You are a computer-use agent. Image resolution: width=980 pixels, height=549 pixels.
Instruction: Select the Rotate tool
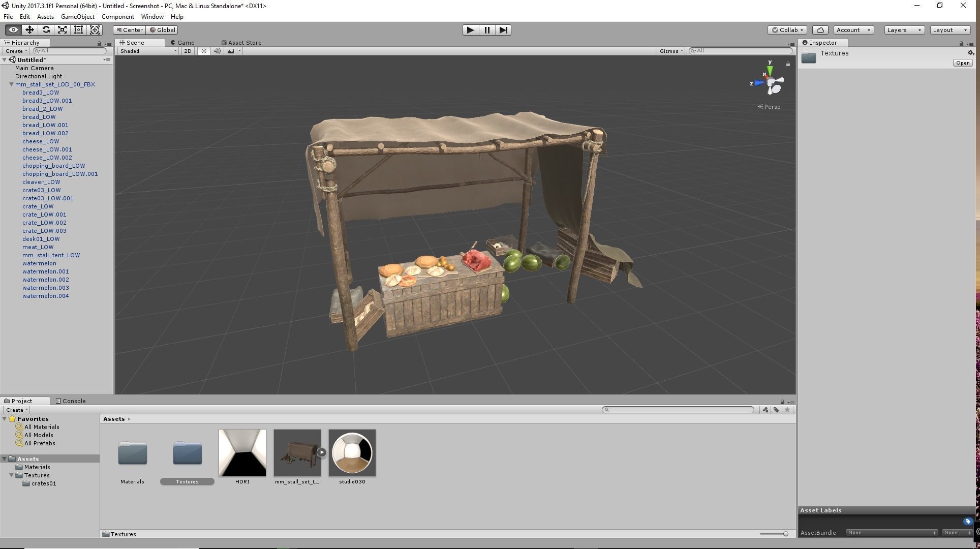[46, 30]
